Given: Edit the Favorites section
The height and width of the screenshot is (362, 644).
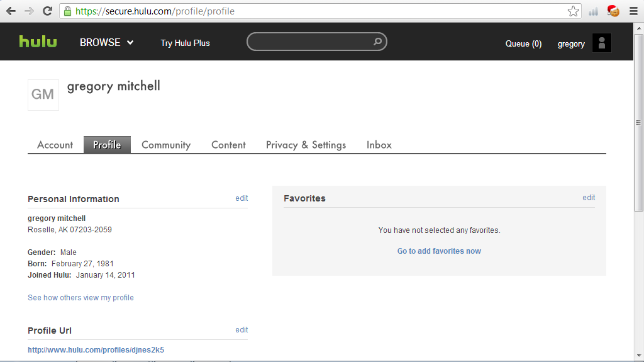Looking at the screenshot, I should click(x=589, y=198).
